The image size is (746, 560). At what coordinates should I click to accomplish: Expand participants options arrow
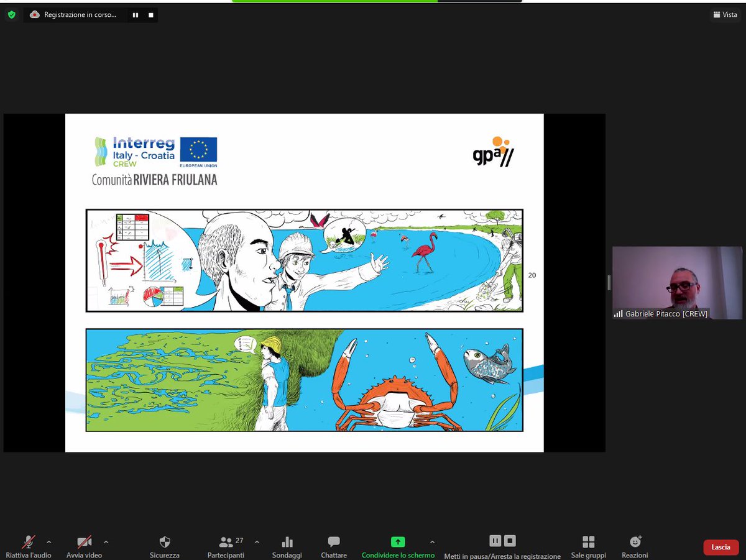click(257, 541)
